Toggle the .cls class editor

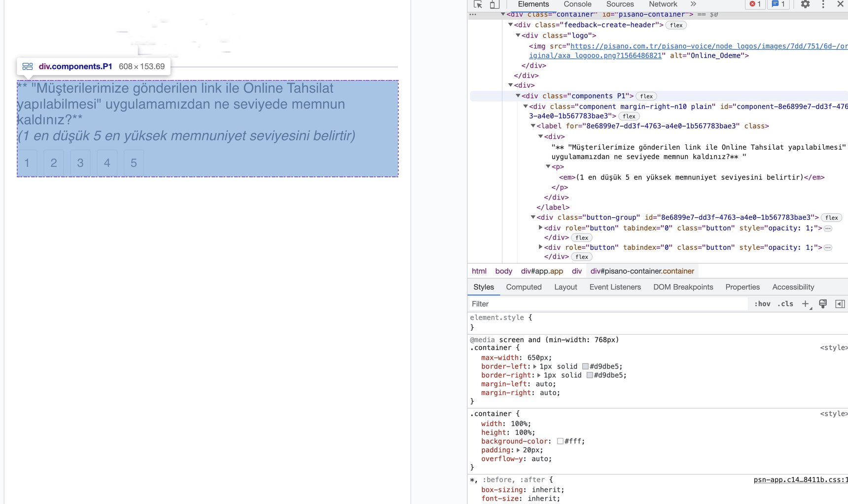tap(785, 304)
